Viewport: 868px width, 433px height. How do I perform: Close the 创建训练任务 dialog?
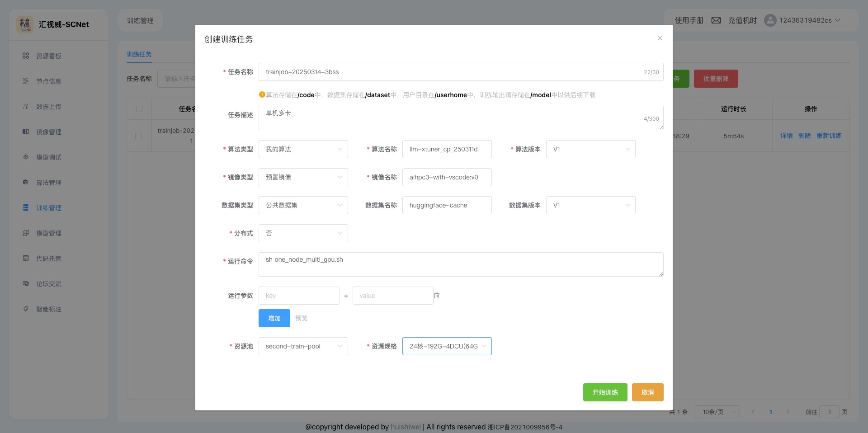pos(660,38)
